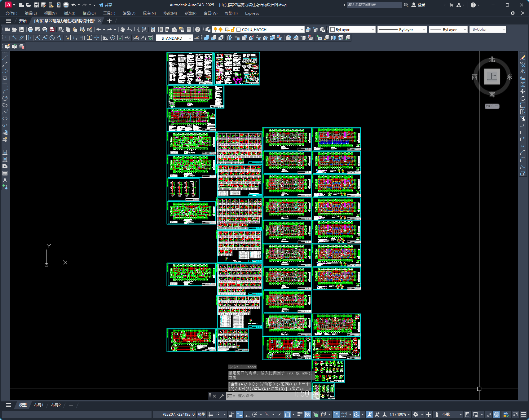
Task: Toggle lineweight display in status bar
Action: pos(300,414)
